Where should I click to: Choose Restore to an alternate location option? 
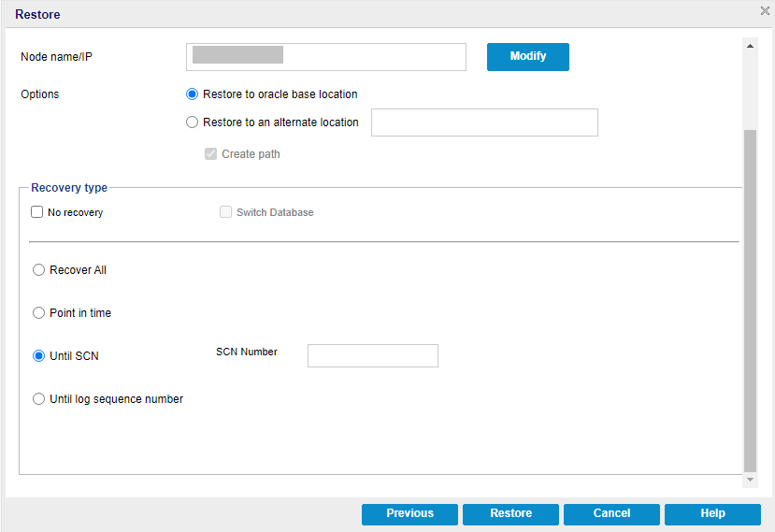click(193, 122)
